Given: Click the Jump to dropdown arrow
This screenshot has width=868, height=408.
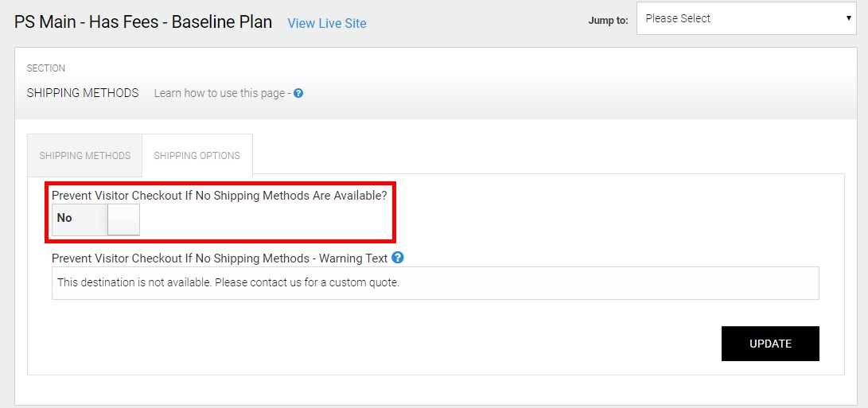Looking at the screenshot, I should pyautogui.click(x=849, y=19).
